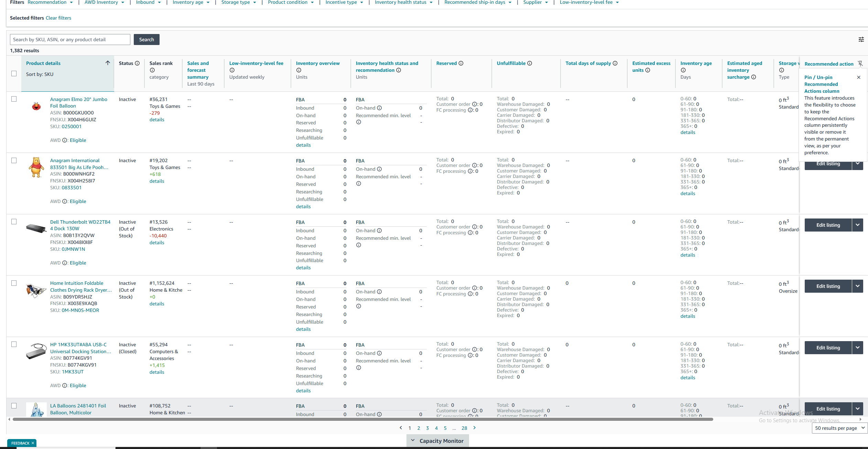Check the Anagram Elmo balloon row
868x449 pixels.
[14, 99]
